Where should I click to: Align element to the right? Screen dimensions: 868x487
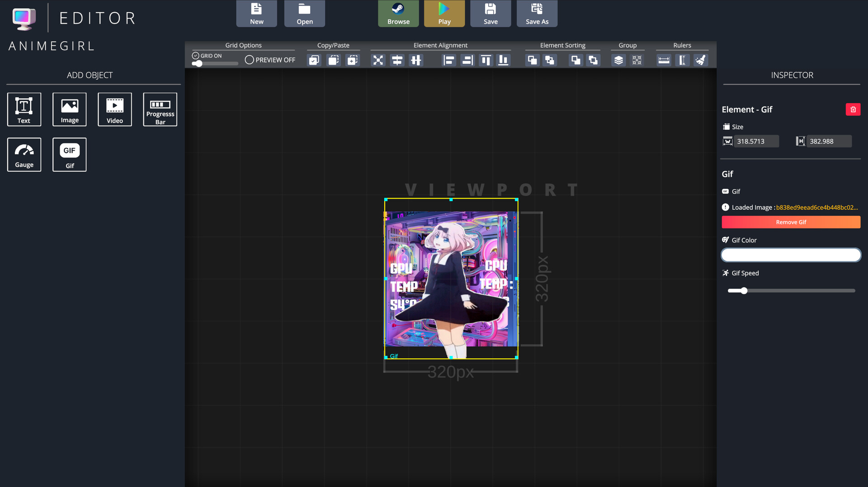(467, 60)
